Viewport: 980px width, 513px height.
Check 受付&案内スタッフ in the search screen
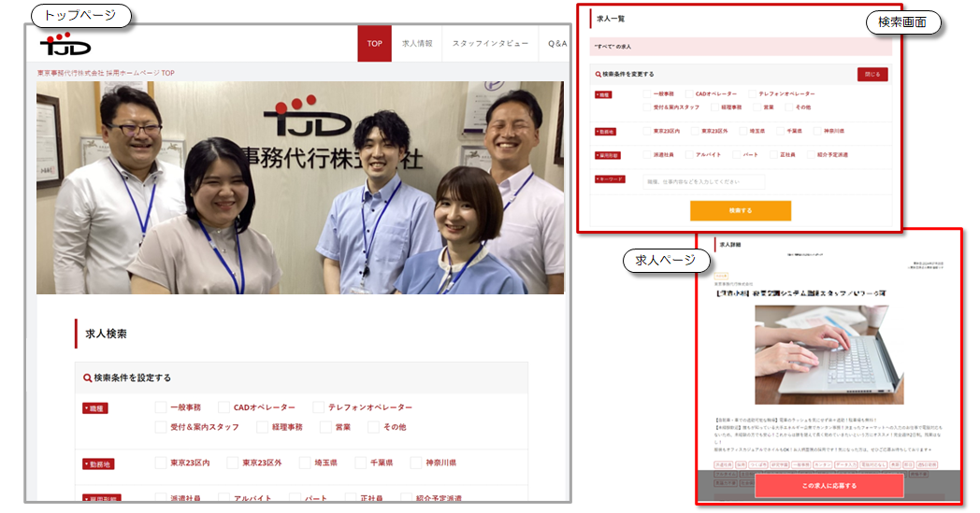pyautogui.click(x=647, y=107)
